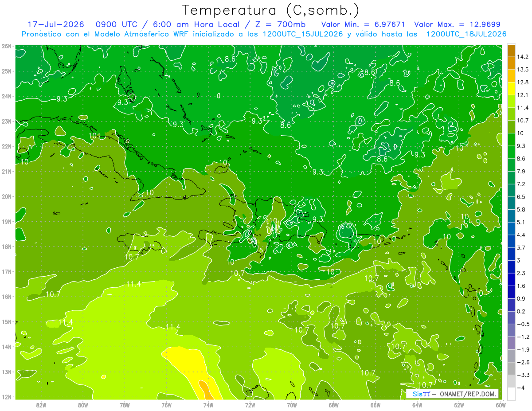Viewport: 532px width, 411px height.
Task: Select the "Z = 700mb" level text
Action: 280,24
